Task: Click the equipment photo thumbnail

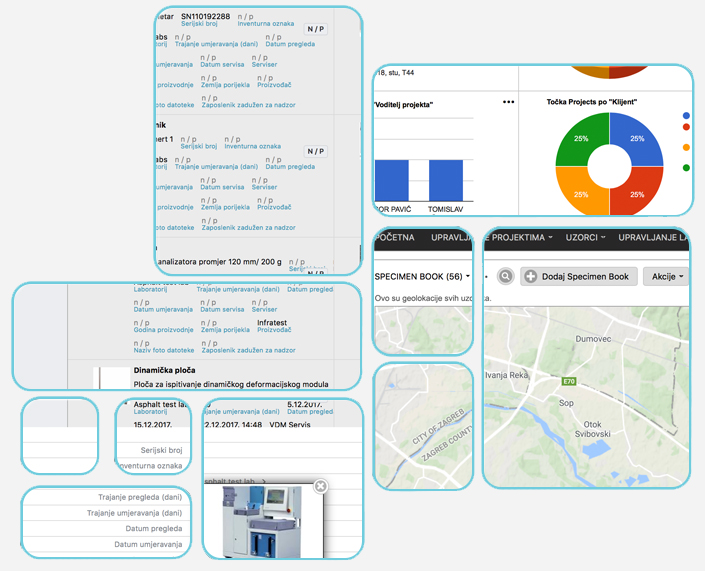Action: (x=262, y=520)
